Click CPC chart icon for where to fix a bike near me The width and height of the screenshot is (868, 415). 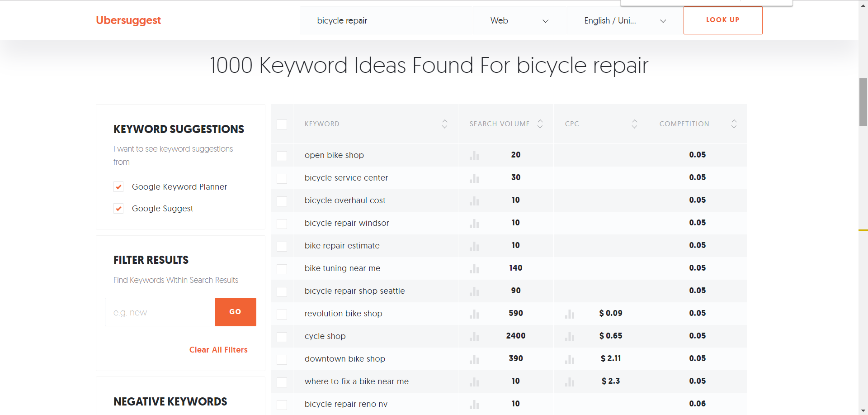pyautogui.click(x=570, y=382)
